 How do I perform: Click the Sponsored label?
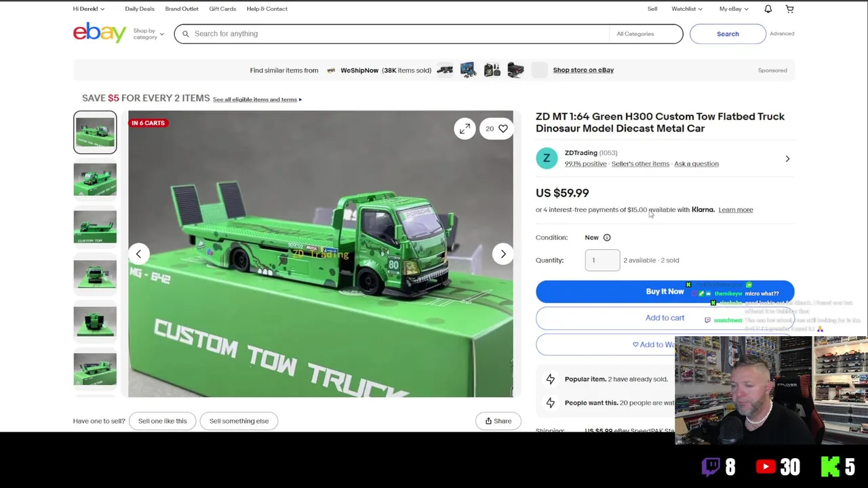(x=772, y=70)
